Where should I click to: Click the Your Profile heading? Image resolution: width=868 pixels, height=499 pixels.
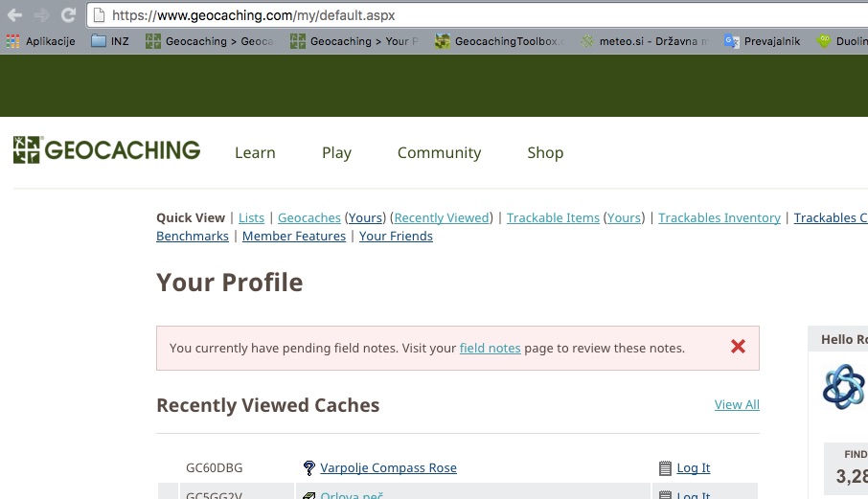tap(230, 283)
